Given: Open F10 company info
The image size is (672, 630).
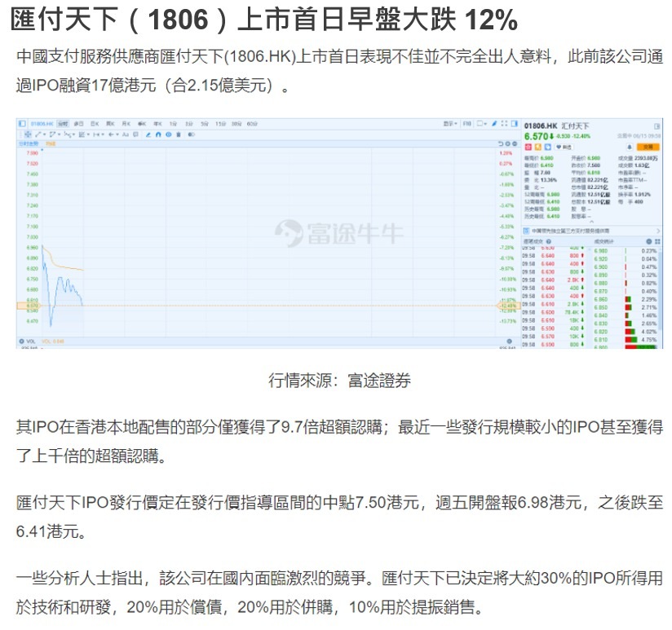Looking at the screenshot, I should [x=467, y=124].
